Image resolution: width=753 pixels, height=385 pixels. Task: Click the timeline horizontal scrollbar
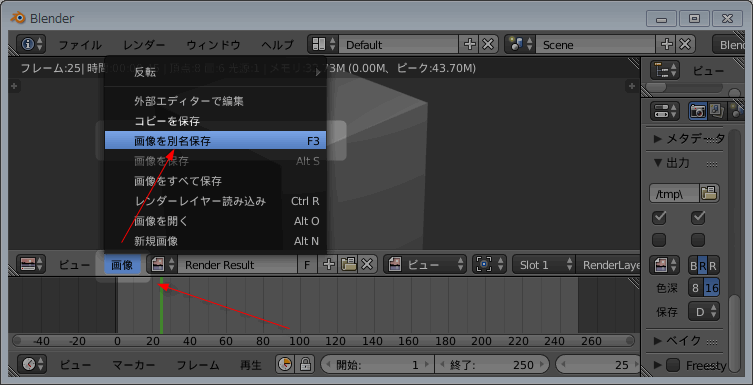coord(322,341)
